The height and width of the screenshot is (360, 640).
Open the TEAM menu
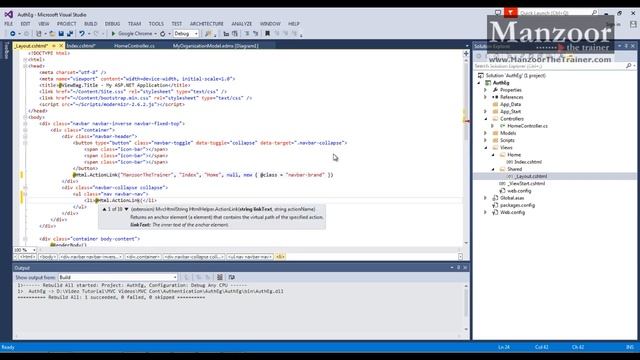134,24
